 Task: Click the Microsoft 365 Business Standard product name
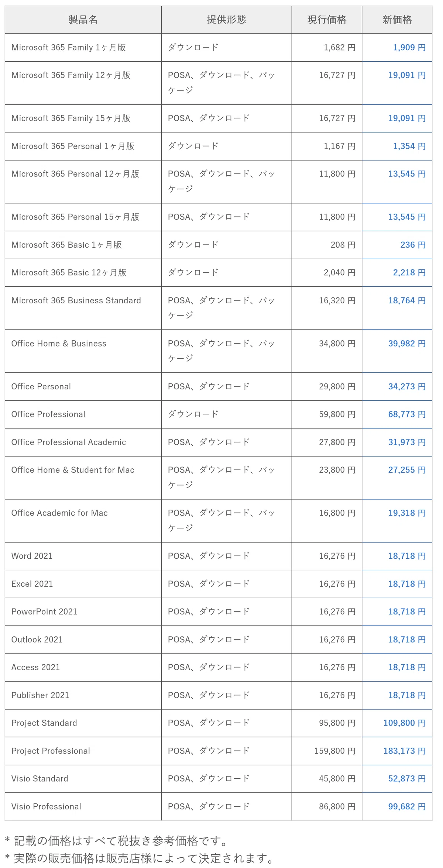pos(76,300)
